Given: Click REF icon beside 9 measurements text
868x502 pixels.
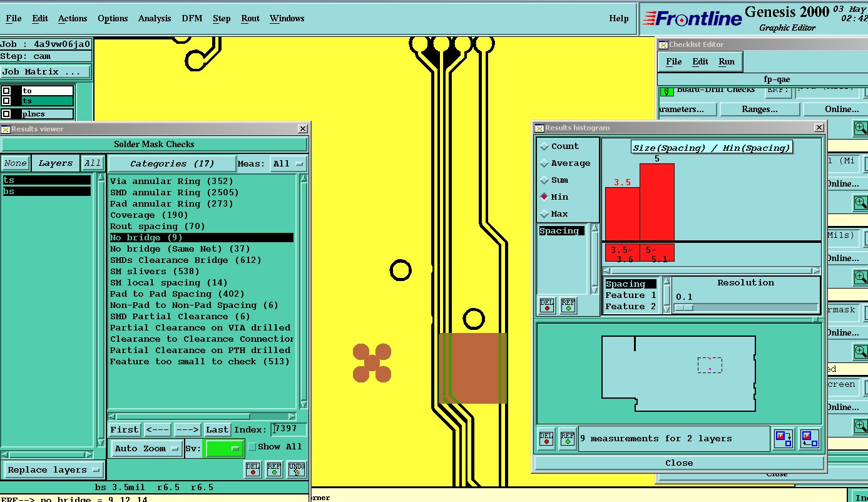Looking at the screenshot, I should tap(568, 438).
